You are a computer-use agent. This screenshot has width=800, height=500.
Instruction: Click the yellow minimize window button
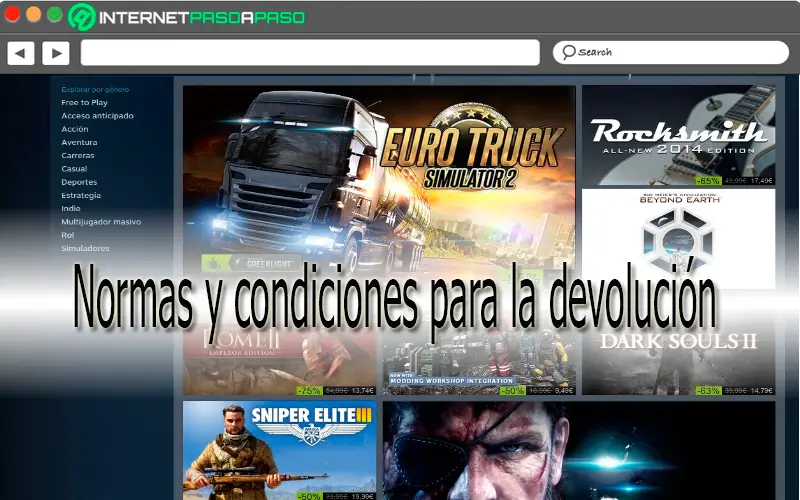34,14
